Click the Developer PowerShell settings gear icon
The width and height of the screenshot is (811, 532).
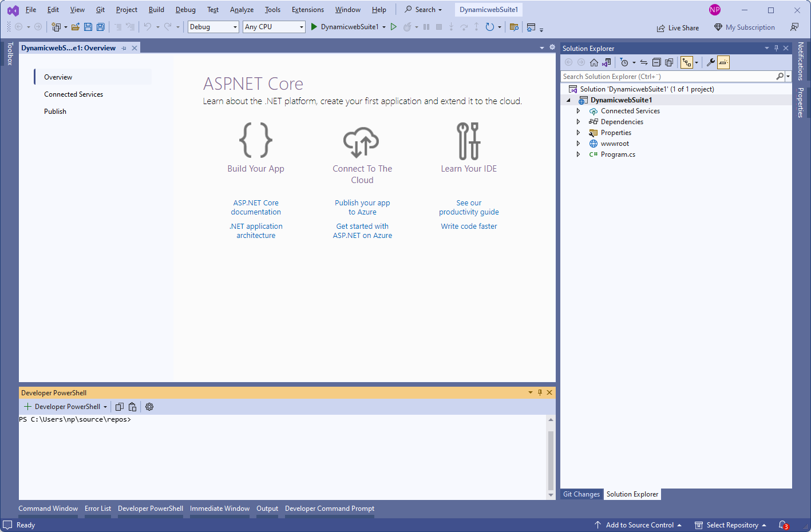pos(149,407)
